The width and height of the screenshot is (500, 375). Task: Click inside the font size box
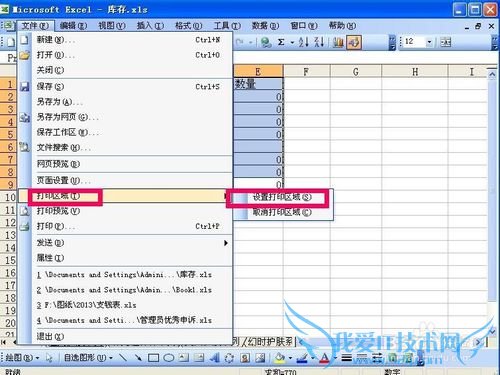pos(414,42)
